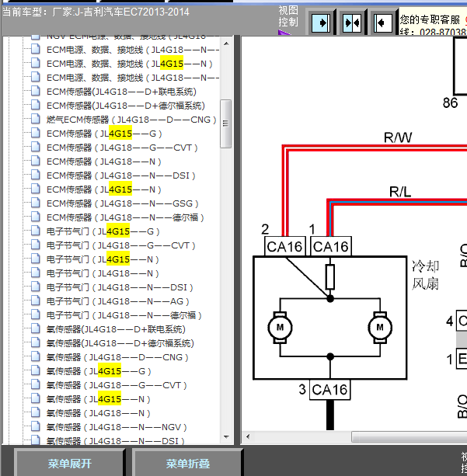Screen dimensions: 467x476
Task: Open 氧传感器 (JL4G18——D——CNG) entry
Action: pyautogui.click(x=117, y=357)
